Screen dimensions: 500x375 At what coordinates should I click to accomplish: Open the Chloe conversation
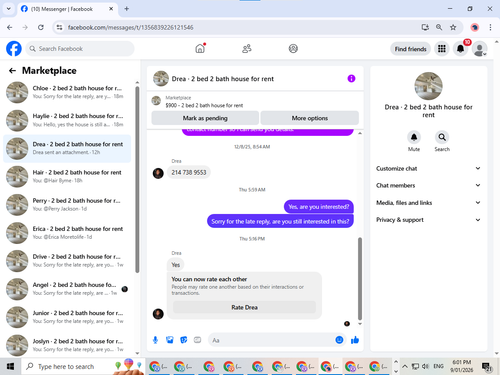coord(67,92)
